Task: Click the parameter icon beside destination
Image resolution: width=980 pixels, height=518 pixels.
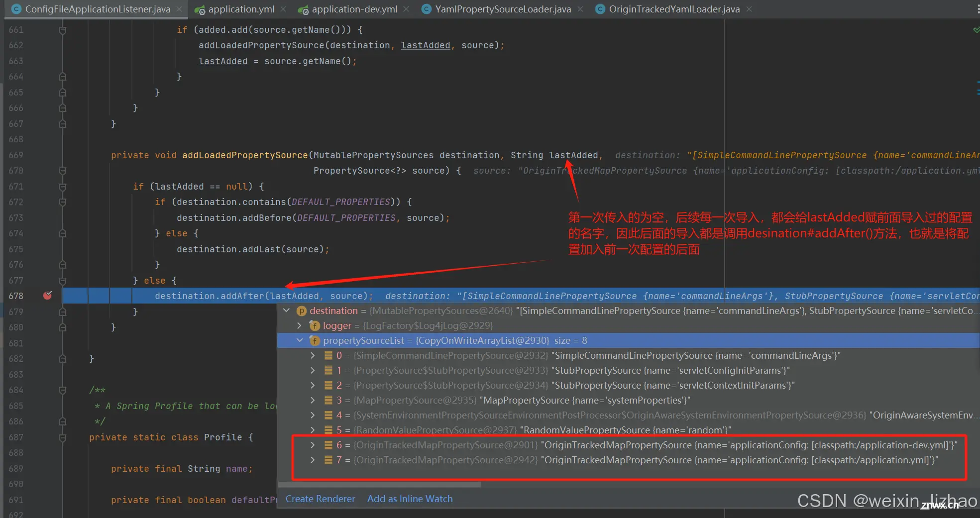Action: [301, 311]
